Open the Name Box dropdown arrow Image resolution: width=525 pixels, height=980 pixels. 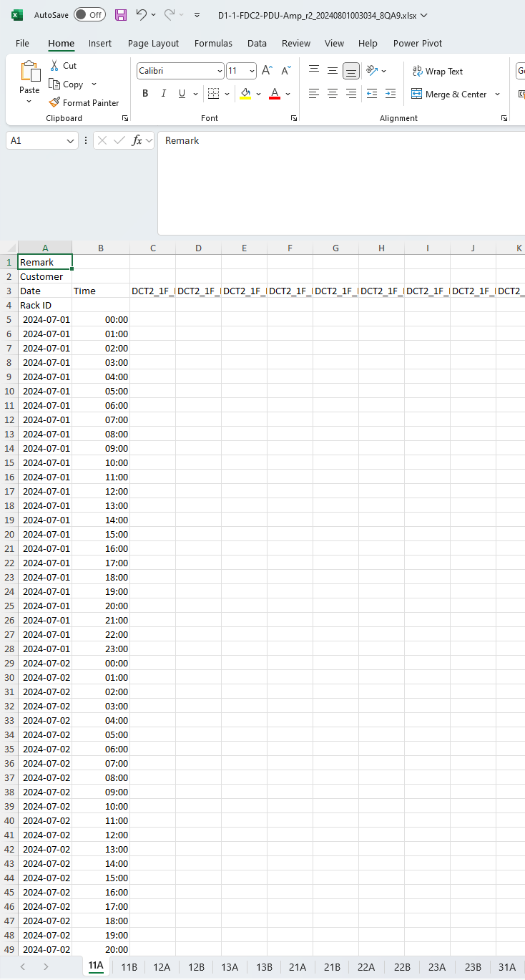70,141
